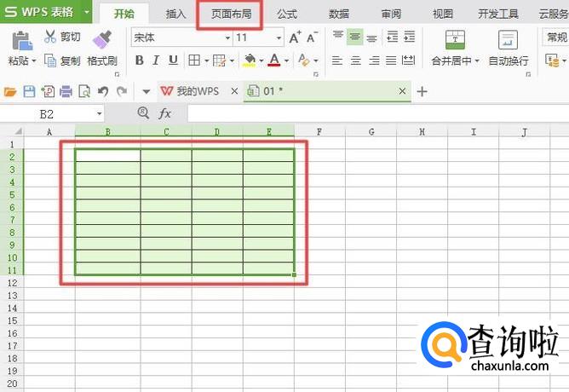Toggle italic formatting button
The height and width of the screenshot is (392, 569).
157,61
